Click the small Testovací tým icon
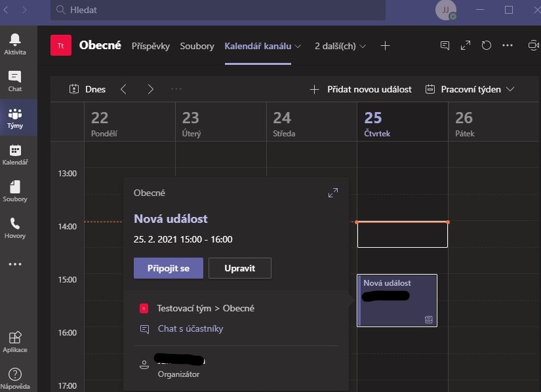This screenshot has width=541, height=392. tap(144, 309)
